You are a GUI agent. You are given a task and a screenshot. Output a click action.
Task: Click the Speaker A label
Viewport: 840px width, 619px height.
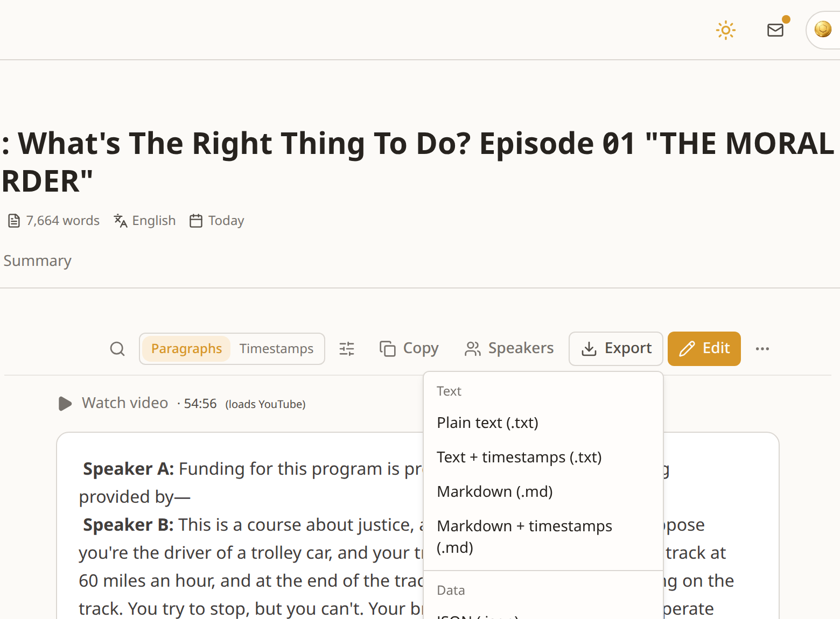[x=128, y=469]
